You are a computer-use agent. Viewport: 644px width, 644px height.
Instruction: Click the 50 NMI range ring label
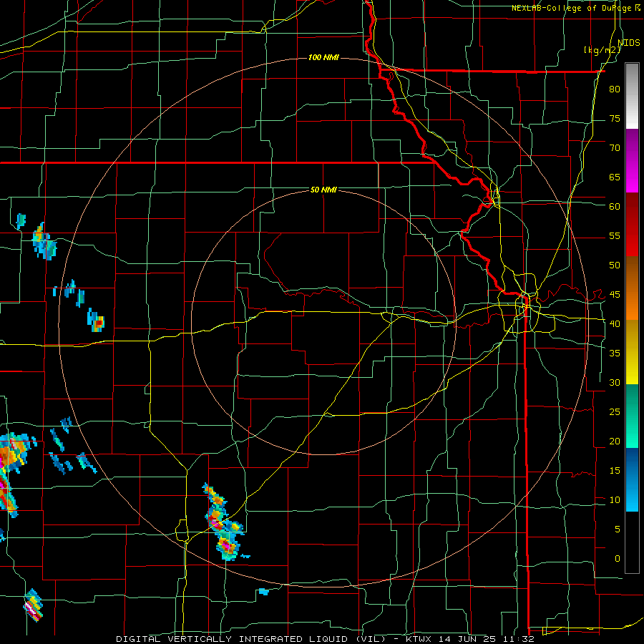click(323, 190)
